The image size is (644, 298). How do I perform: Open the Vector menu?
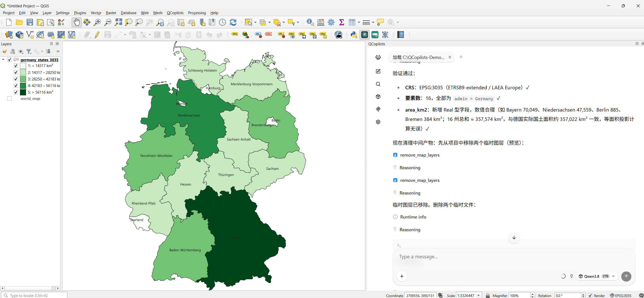click(96, 13)
